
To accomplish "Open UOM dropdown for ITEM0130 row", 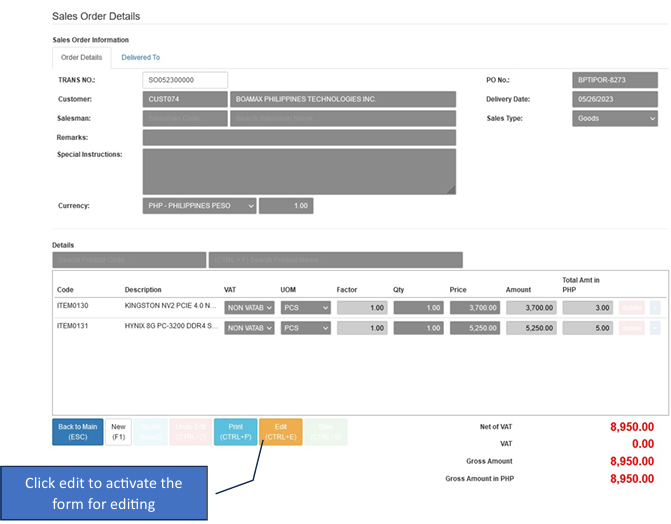I will click(x=305, y=307).
